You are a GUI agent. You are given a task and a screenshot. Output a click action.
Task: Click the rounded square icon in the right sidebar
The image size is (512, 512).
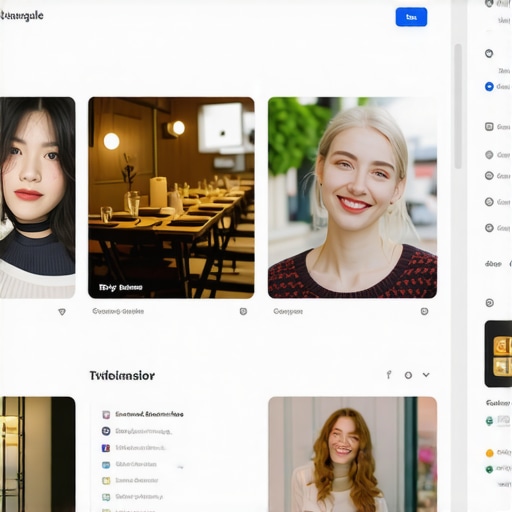pos(489,127)
